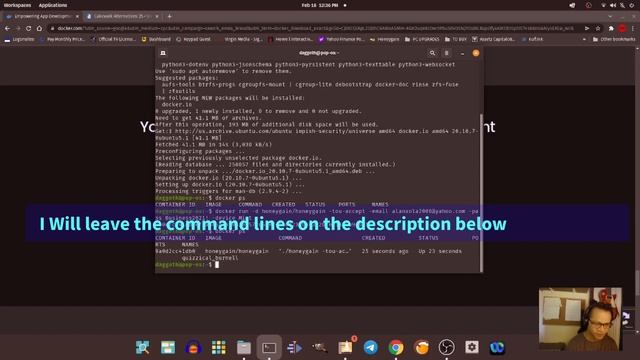The width and height of the screenshot is (640, 360).
Task: Open the power menu icon in the top bar
Action: coord(632,5)
